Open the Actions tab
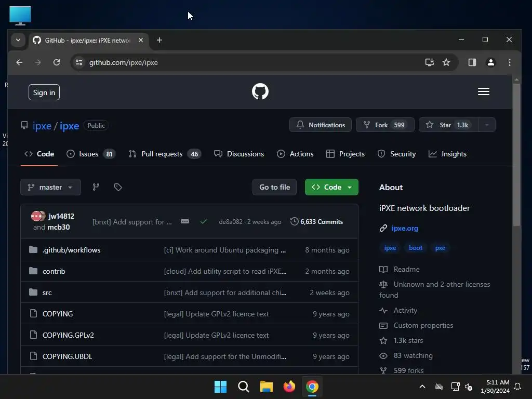532x399 pixels. 295,154
